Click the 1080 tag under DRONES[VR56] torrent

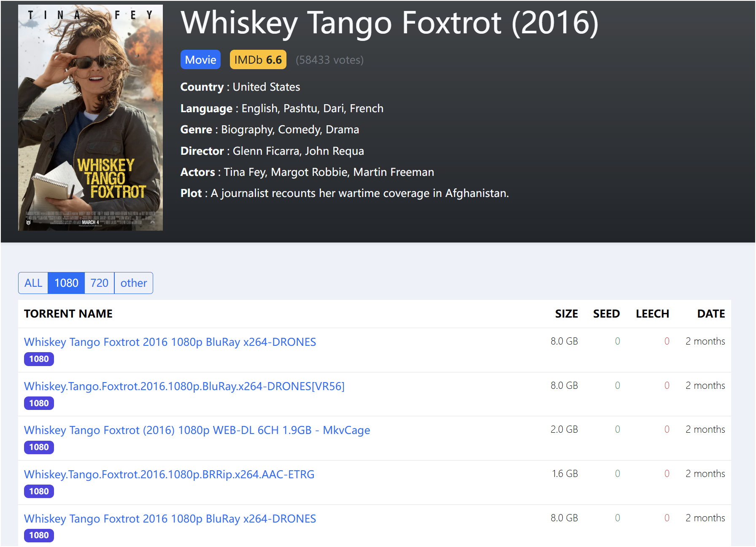click(39, 403)
